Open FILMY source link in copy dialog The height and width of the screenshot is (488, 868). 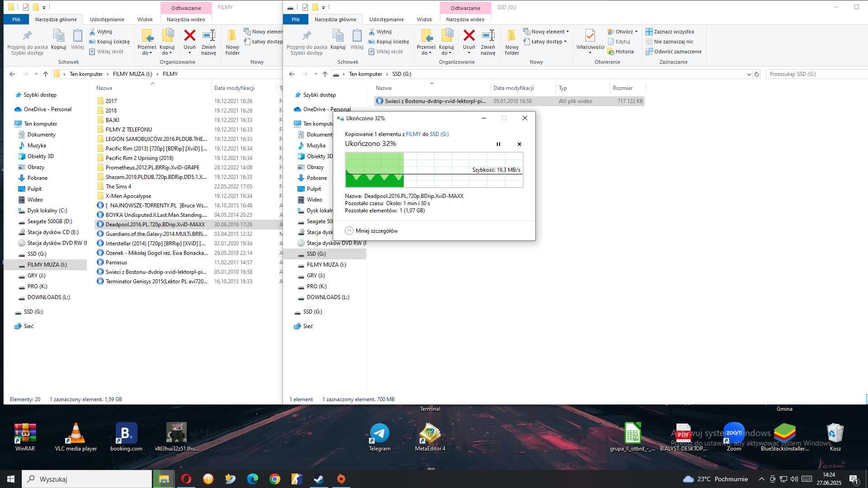413,134
